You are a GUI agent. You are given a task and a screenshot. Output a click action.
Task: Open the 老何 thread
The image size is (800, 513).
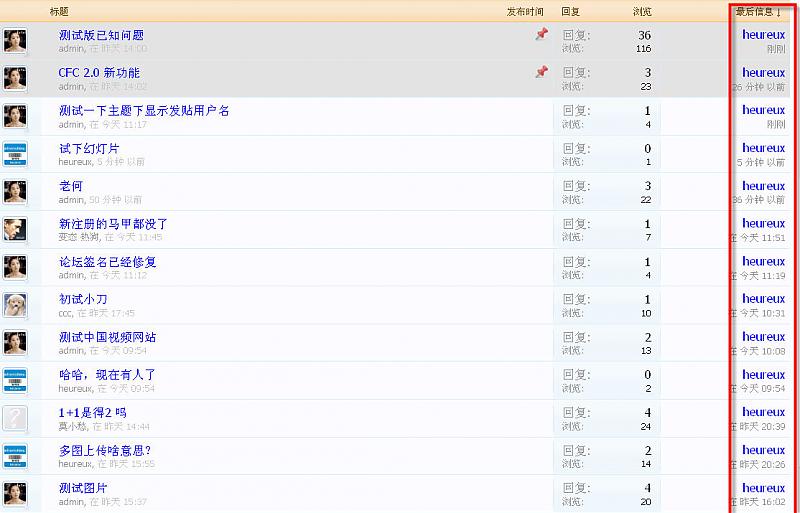pyautogui.click(x=70, y=186)
